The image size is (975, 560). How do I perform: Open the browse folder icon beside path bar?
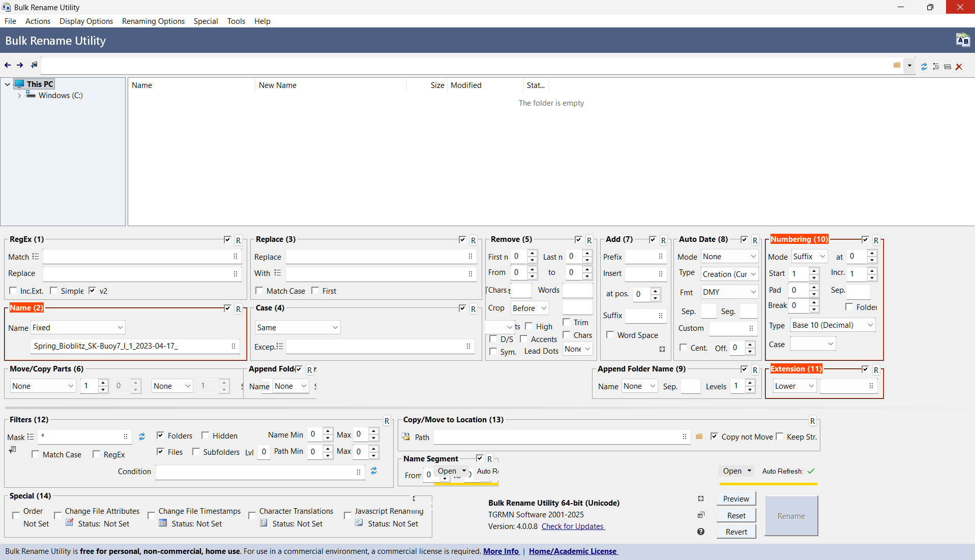[x=897, y=65]
